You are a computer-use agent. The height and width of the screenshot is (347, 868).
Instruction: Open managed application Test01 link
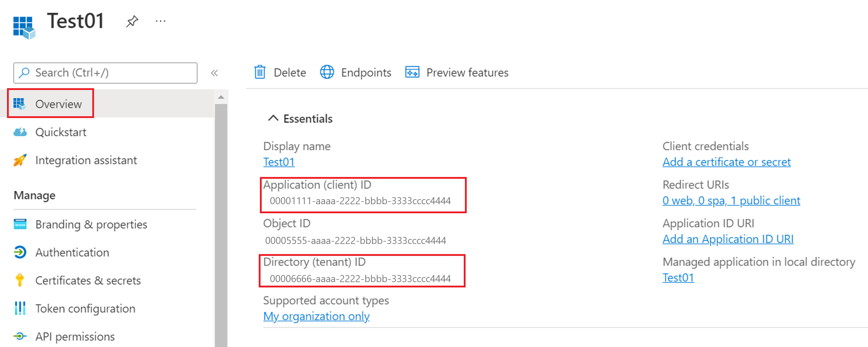tap(678, 278)
